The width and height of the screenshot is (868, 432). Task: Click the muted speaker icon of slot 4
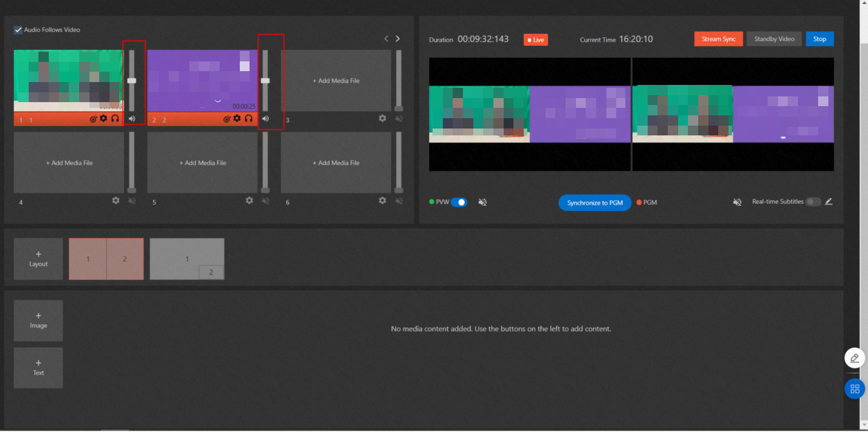point(132,200)
